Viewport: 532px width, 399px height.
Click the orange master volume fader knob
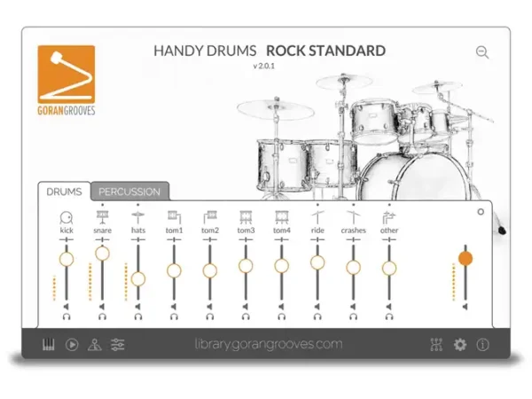point(465,258)
